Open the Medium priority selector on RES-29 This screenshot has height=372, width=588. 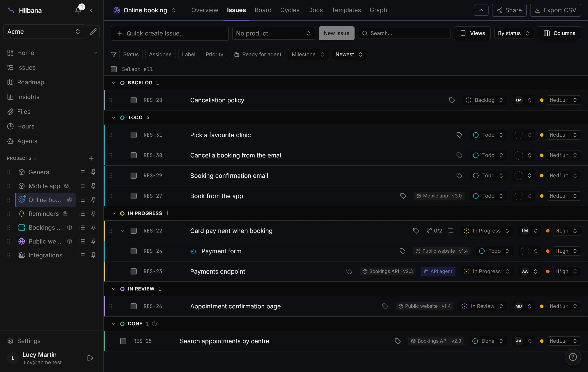tap(563, 176)
